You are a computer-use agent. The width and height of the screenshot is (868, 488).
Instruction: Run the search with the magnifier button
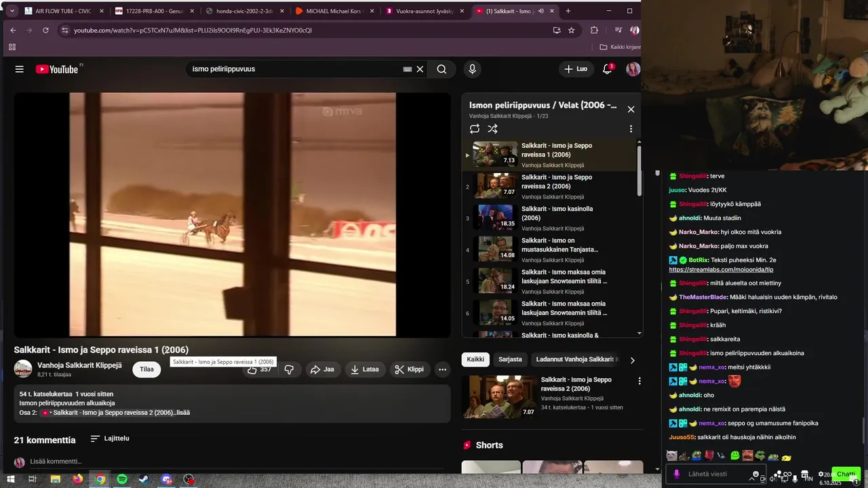pos(441,69)
